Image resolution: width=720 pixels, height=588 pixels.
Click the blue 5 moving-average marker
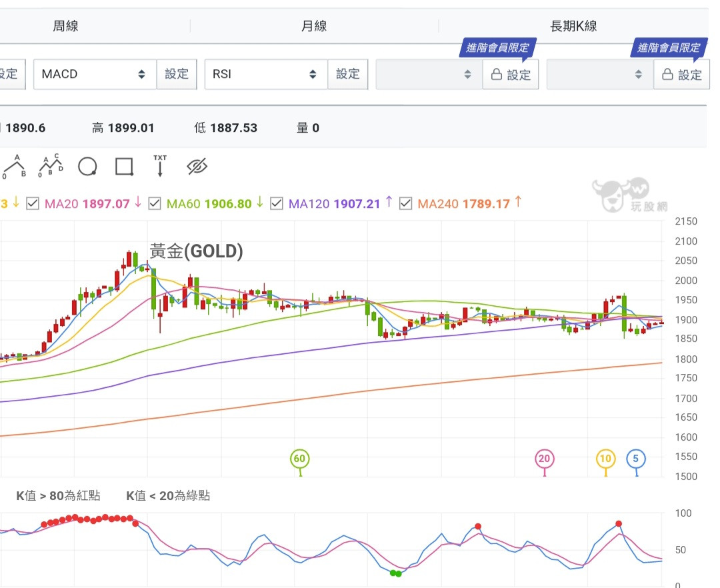636,459
